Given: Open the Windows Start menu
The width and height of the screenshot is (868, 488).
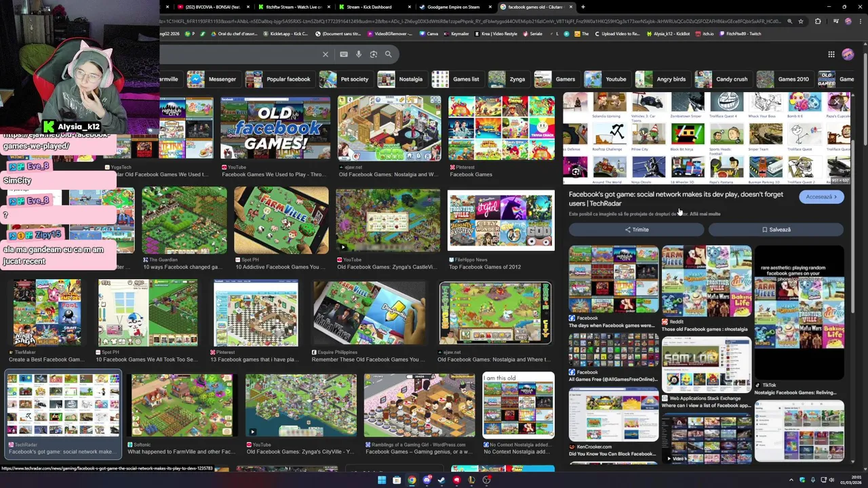Looking at the screenshot, I should [x=382, y=481].
